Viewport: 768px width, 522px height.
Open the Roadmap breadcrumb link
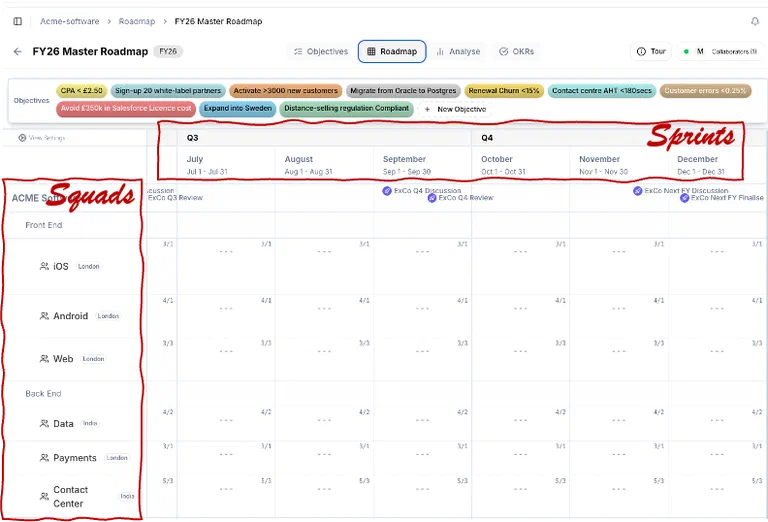tap(137, 21)
